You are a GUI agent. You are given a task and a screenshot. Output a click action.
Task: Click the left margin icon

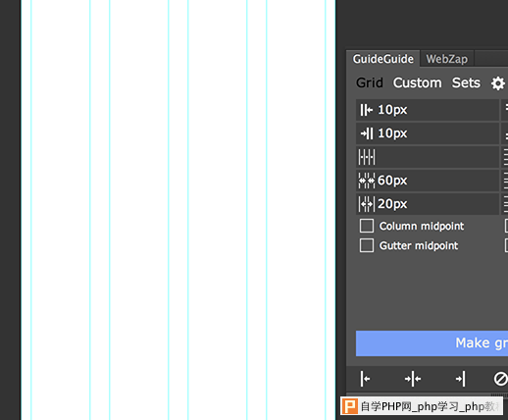(367, 110)
